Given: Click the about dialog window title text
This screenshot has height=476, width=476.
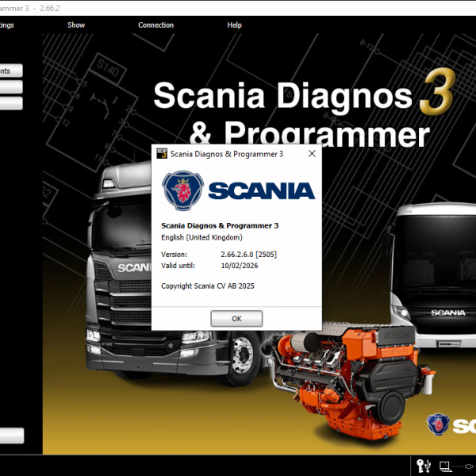Looking at the screenshot, I should click(226, 154).
